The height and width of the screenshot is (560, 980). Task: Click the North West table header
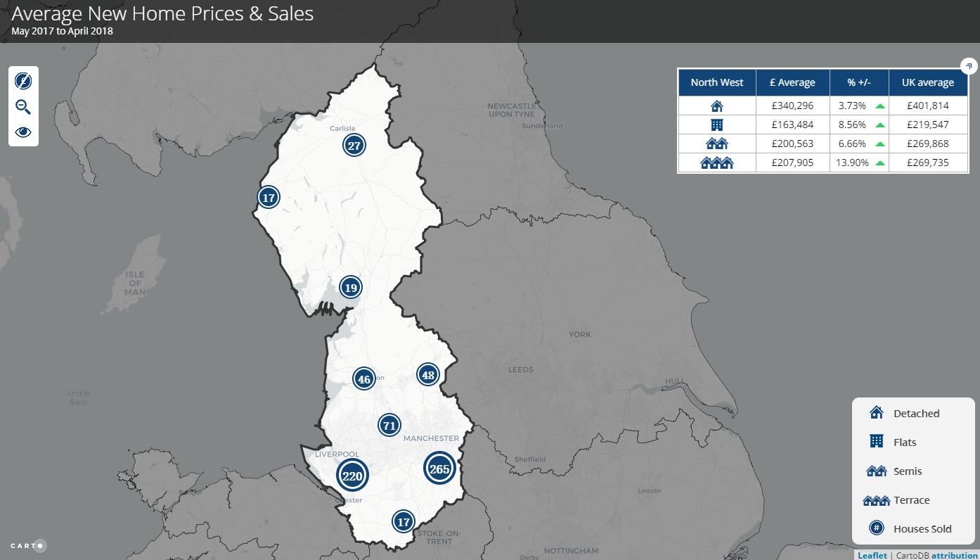[716, 82]
